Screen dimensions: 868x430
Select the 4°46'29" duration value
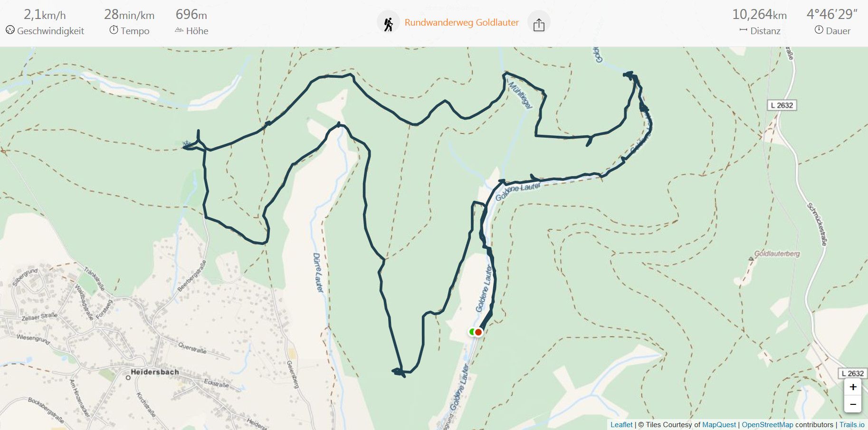(831, 14)
